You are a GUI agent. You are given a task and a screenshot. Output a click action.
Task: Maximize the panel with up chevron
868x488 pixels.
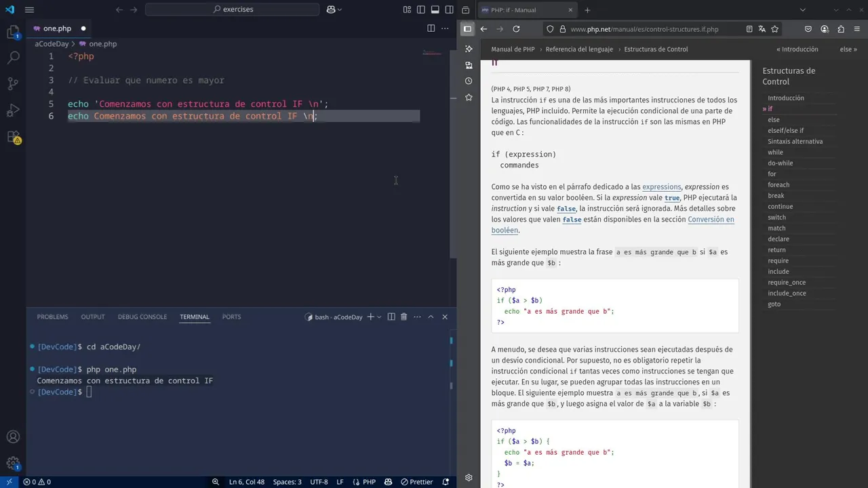(x=431, y=317)
